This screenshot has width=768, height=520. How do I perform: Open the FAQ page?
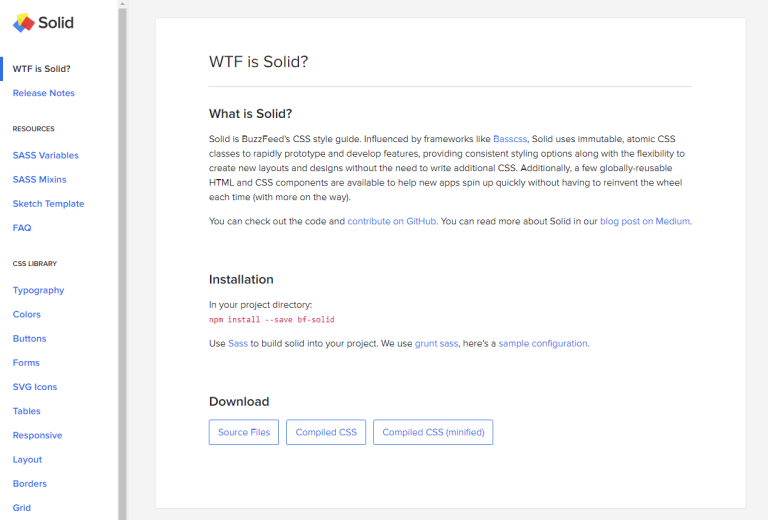(22, 228)
